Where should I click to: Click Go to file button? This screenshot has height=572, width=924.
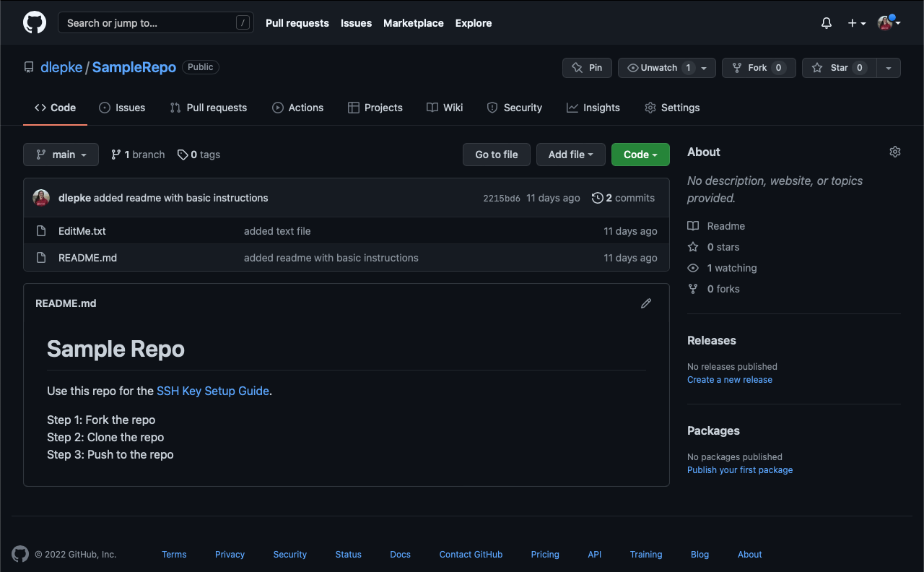tap(497, 155)
